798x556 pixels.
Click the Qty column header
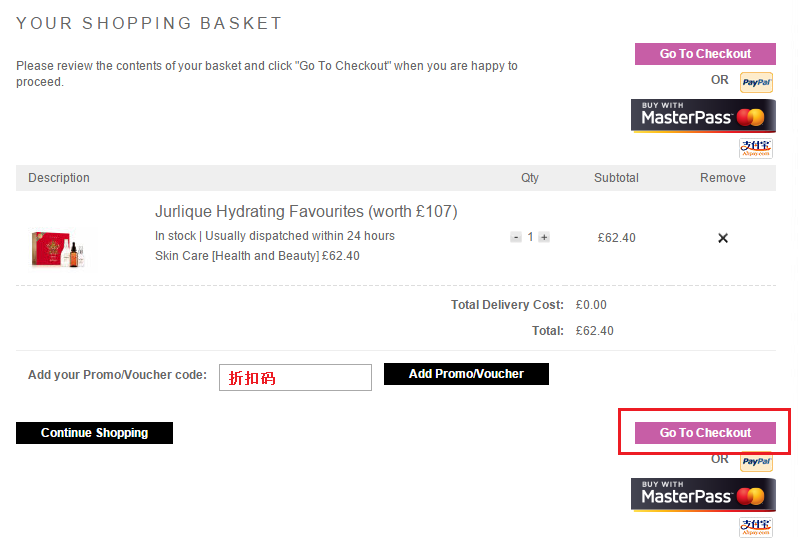click(x=530, y=178)
